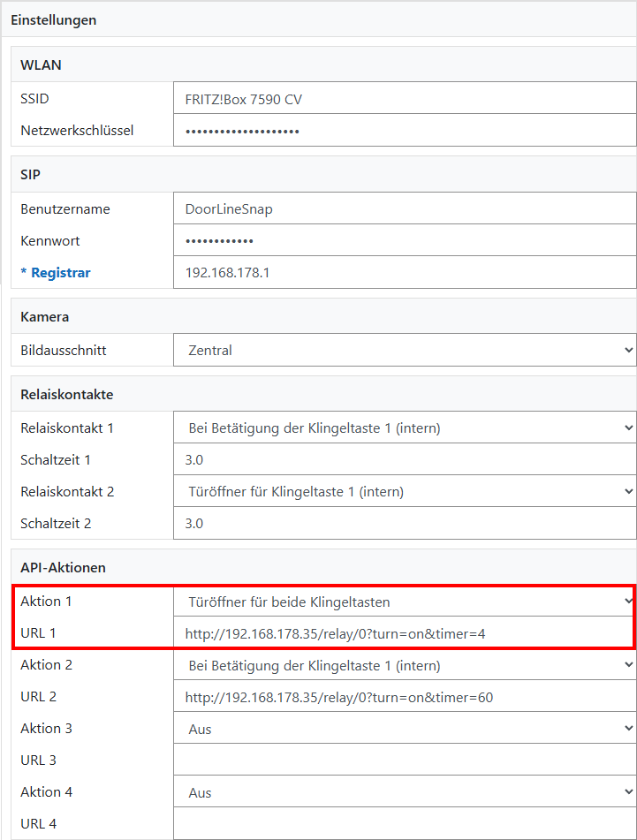The width and height of the screenshot is (637, 840).
Task: Click the empty URL 3 field
Action: (404, 760)
